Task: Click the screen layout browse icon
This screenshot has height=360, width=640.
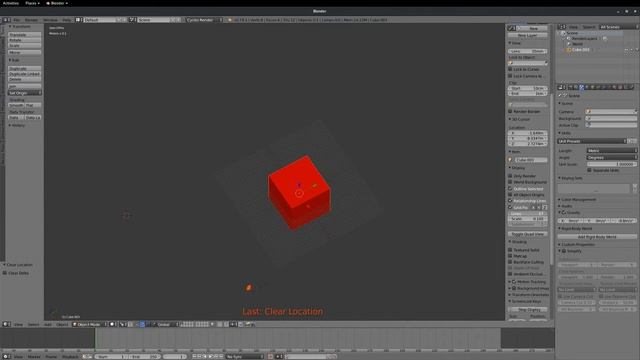Action: click(79, 20)
